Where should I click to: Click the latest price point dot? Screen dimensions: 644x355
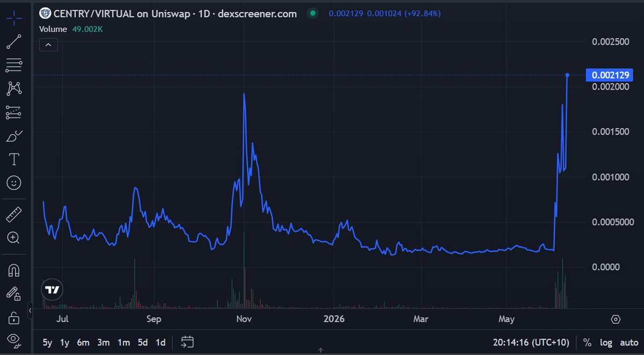(567, 75)
